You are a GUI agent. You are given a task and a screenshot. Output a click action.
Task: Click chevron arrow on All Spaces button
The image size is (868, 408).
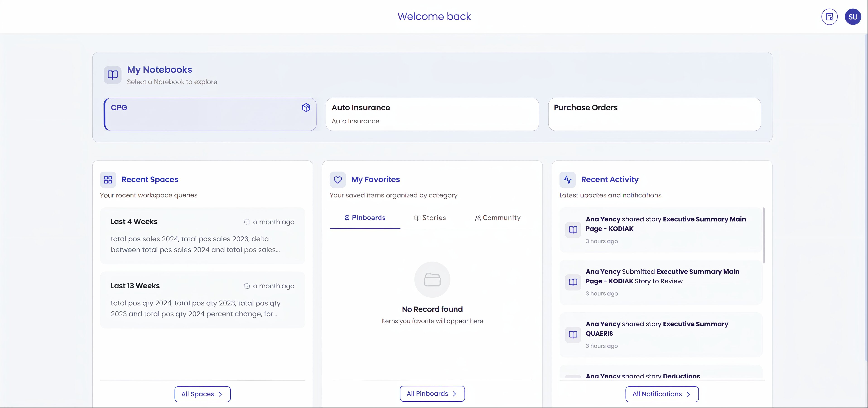click(x=220, y=394)
